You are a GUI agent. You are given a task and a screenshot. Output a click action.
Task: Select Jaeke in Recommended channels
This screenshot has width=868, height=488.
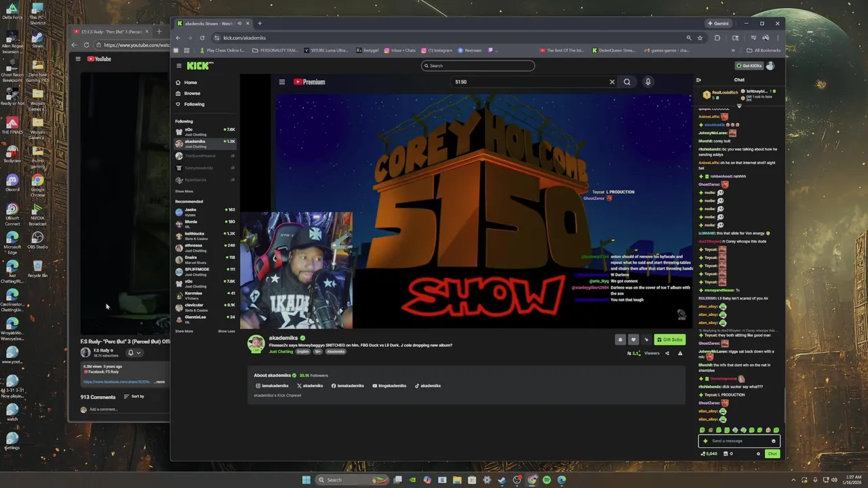[x=205, y=212]
